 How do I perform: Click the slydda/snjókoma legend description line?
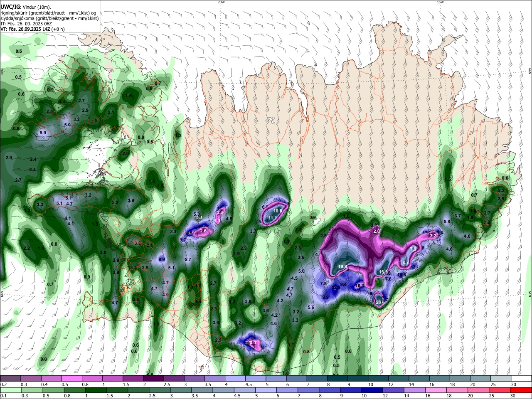coord(49,18)
